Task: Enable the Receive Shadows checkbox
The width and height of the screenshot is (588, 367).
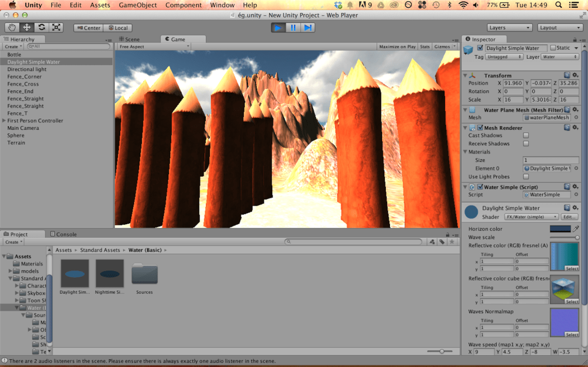Action: pos(526,143)
